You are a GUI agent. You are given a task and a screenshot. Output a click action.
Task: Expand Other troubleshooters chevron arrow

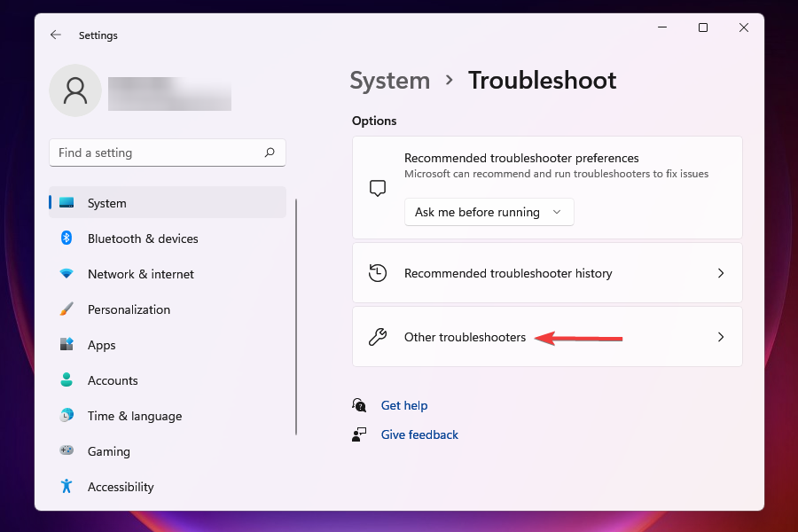point(721,337)
